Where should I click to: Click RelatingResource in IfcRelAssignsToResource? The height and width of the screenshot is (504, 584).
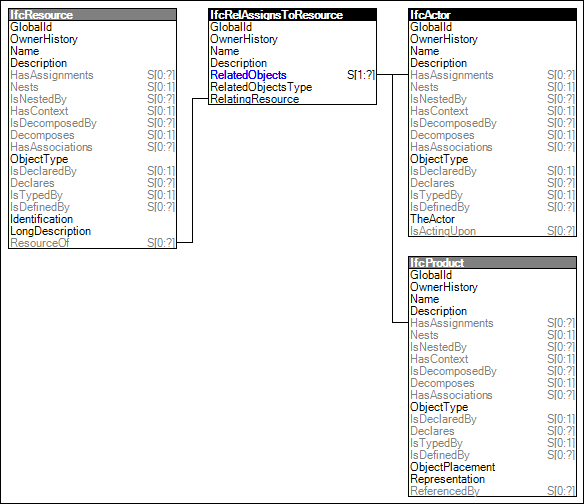[255, 99]
